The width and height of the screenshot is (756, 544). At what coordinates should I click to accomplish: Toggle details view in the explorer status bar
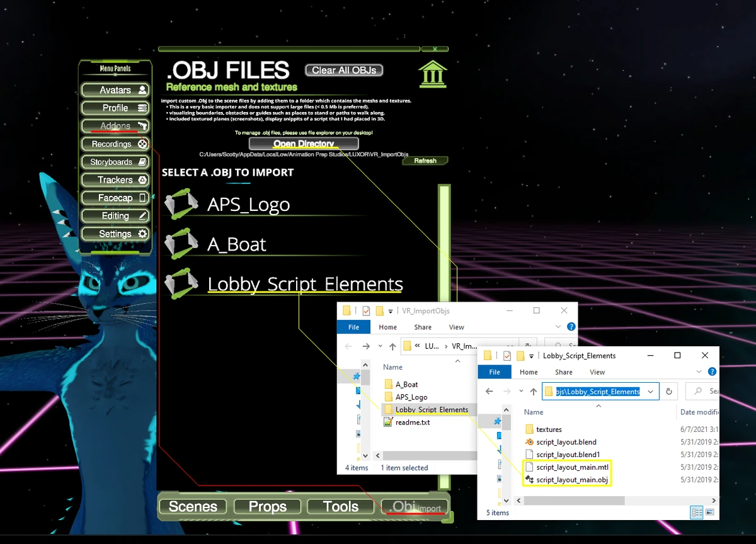(698, 513)
